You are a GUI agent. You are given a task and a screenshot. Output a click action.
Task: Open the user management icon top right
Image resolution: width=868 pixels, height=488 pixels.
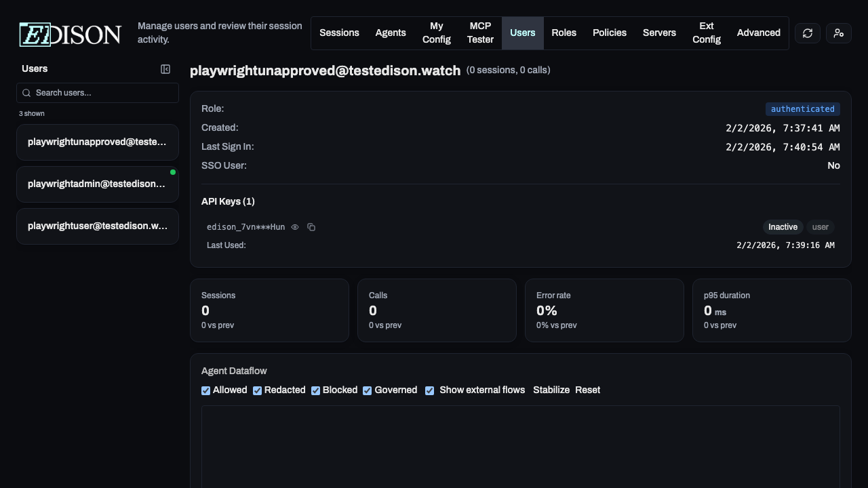838,33
